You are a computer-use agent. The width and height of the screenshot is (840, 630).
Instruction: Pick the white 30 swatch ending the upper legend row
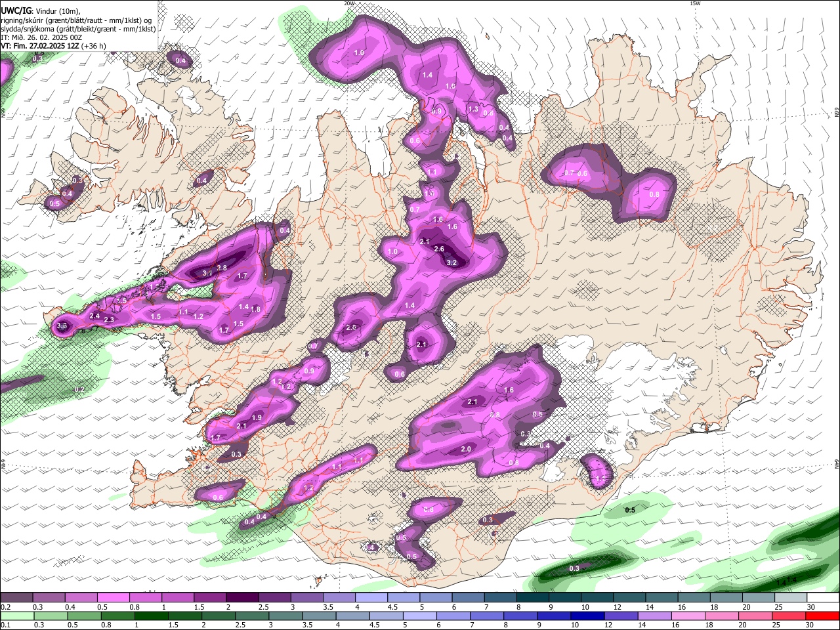coord(823,597)
